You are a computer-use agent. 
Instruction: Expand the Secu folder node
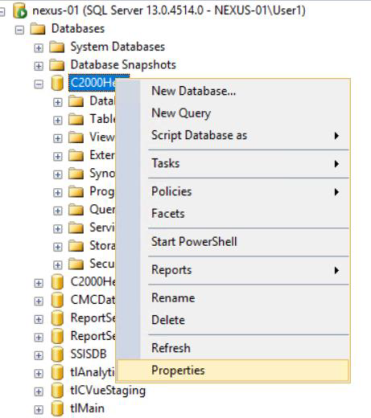[58, 265]
